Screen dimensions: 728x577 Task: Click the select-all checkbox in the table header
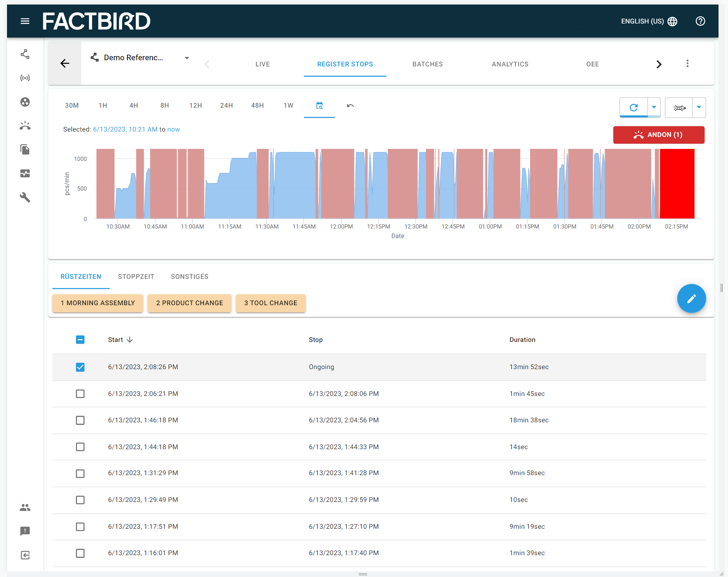coord(80,339)
